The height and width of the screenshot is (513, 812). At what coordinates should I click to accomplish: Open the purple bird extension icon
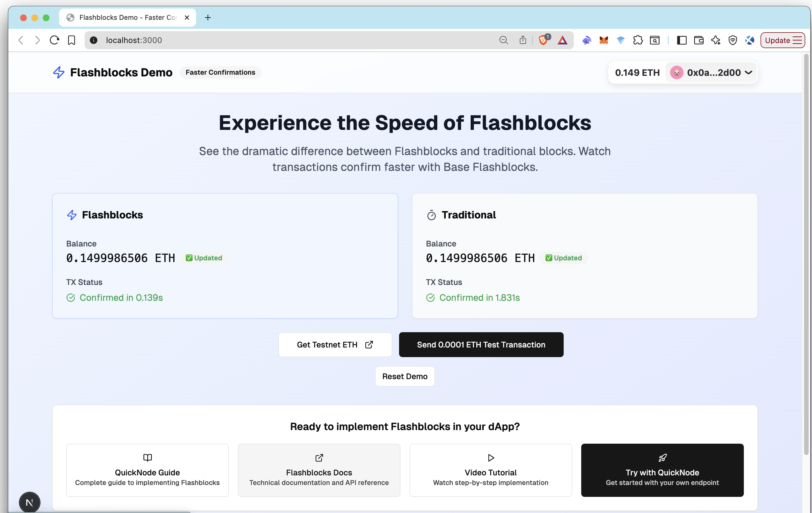point(586,40)
